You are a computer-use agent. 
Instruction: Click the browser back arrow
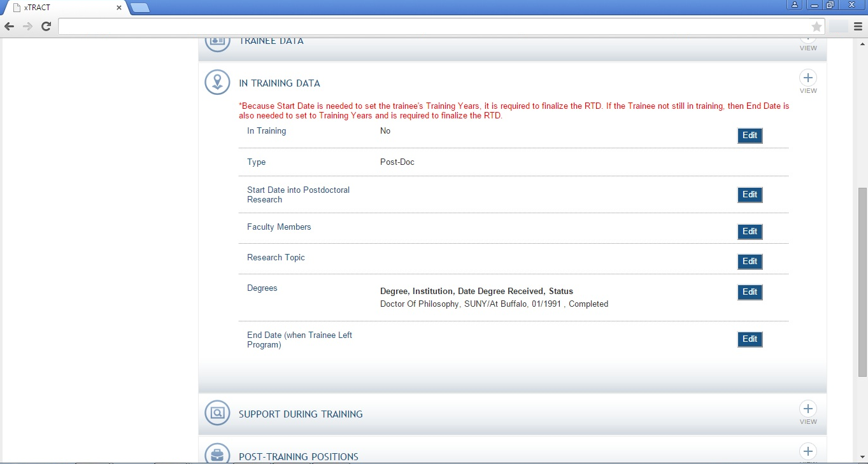click(x=9, y=26)
